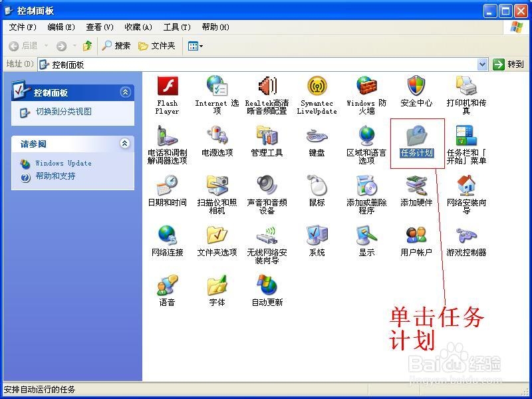Image resolution: width=532 pixels, height=399 pixels.
Task: Click the 后退 back button
Action: tap(23, 46)
